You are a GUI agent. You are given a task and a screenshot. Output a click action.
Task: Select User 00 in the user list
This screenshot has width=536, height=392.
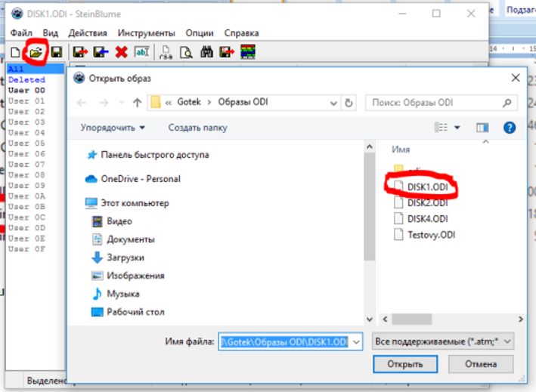click(26, 90)
